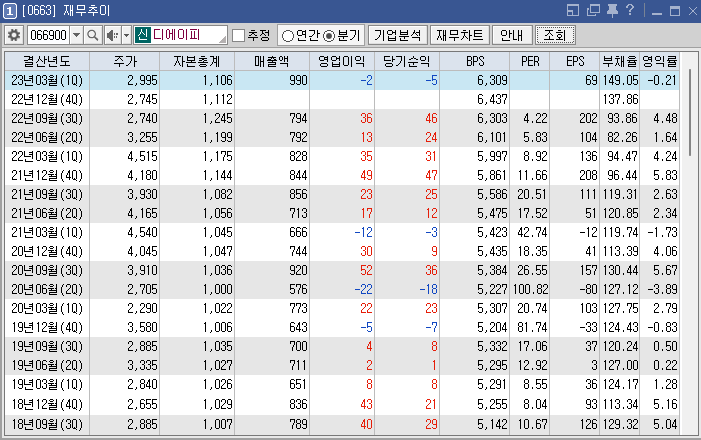Click the 영익률 column header
This screenshot has height=440, width=701.
(660, 61)
